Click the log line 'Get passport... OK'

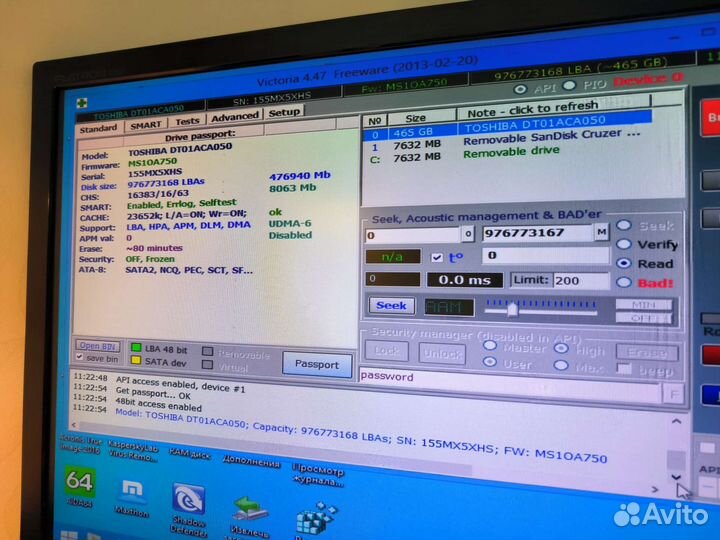tap(153, 394)
